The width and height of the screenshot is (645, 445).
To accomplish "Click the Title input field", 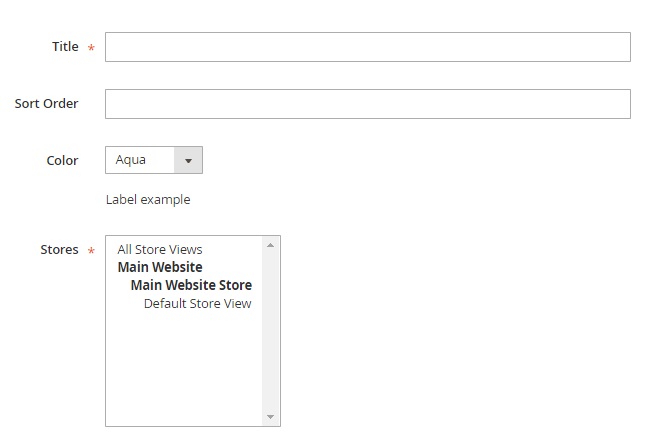I will point(368,47).
